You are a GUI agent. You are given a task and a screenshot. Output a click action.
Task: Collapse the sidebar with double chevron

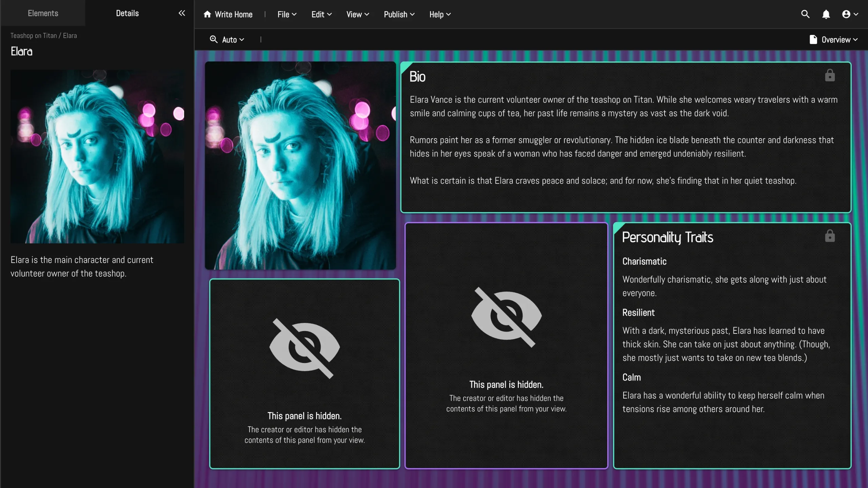pos(182,13)
